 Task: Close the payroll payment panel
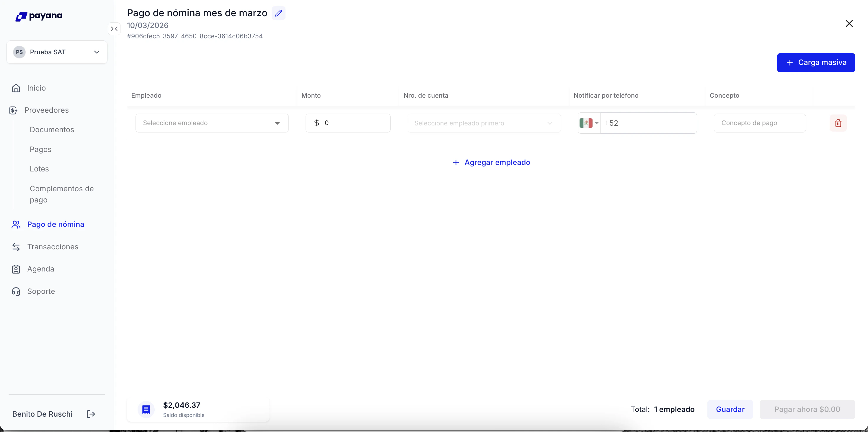tap(849, 24)
